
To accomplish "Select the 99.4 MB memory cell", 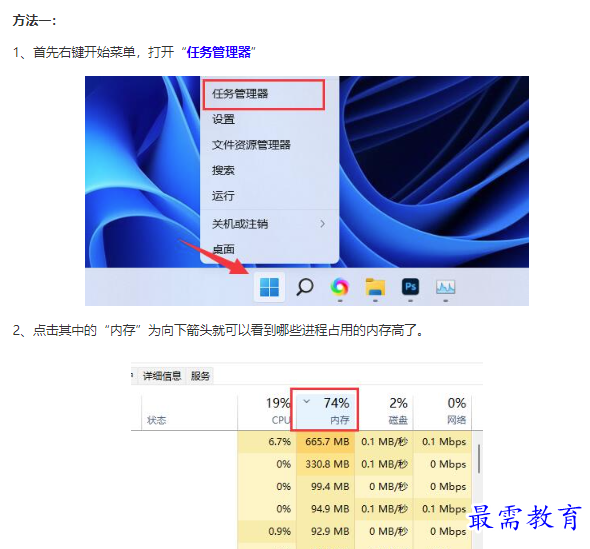I will [325, 487].
